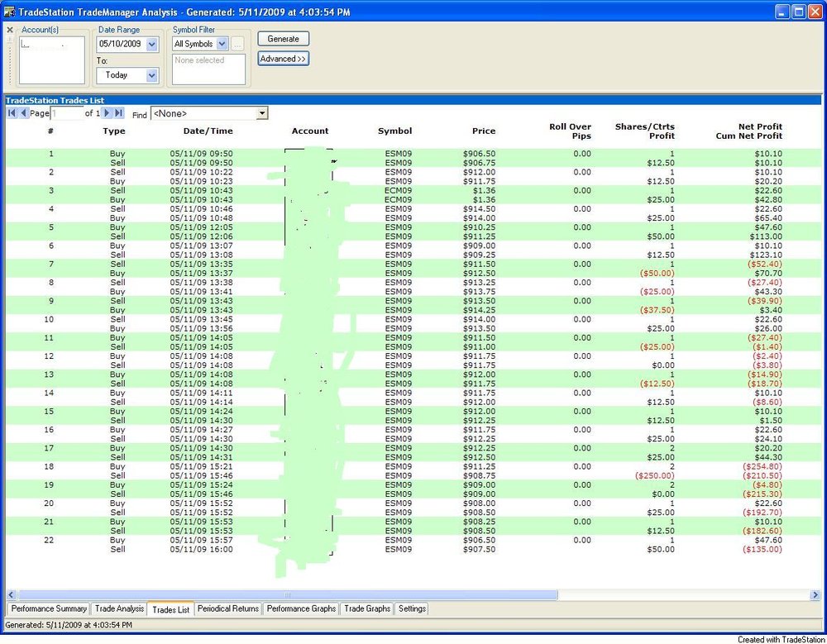This screenshot has width=827, height=644.
Task: Click the horizontal scrollbar right arrow
Action: [x=815, y=595]
